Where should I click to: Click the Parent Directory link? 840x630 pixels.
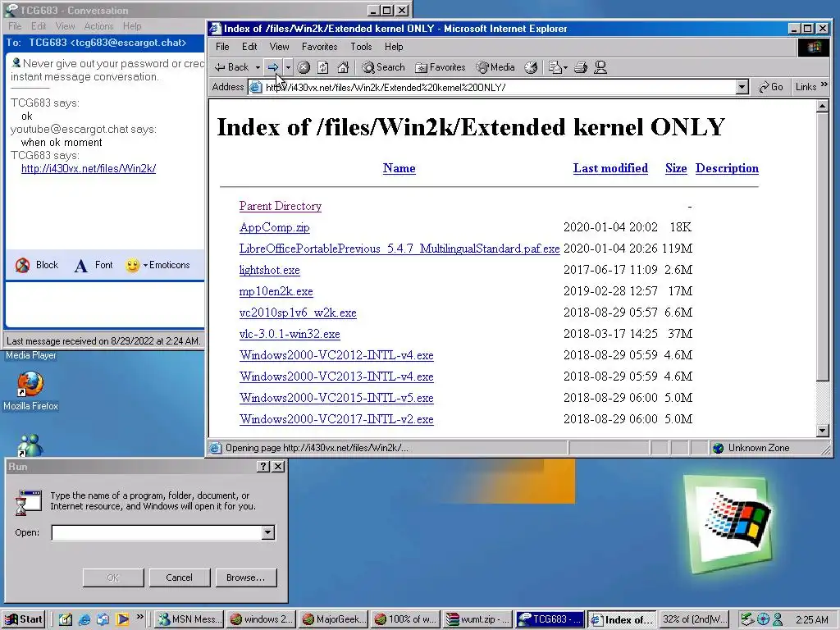click(281, 206)
